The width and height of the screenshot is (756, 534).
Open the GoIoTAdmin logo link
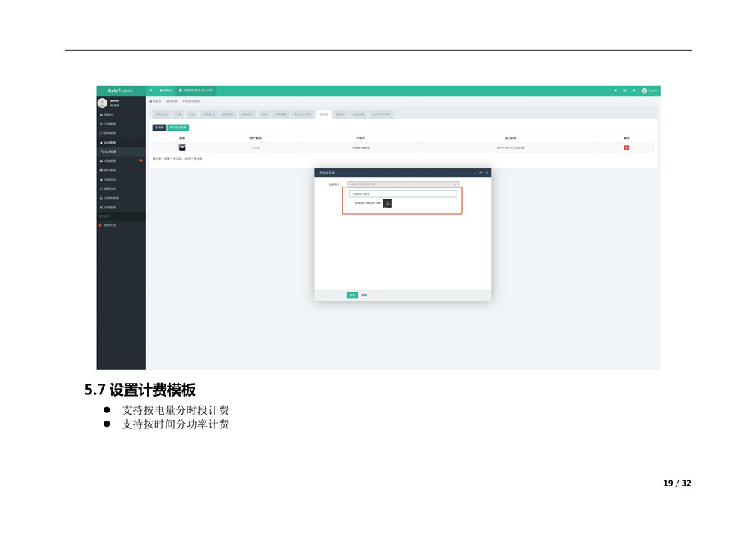(x=120, y=91)
